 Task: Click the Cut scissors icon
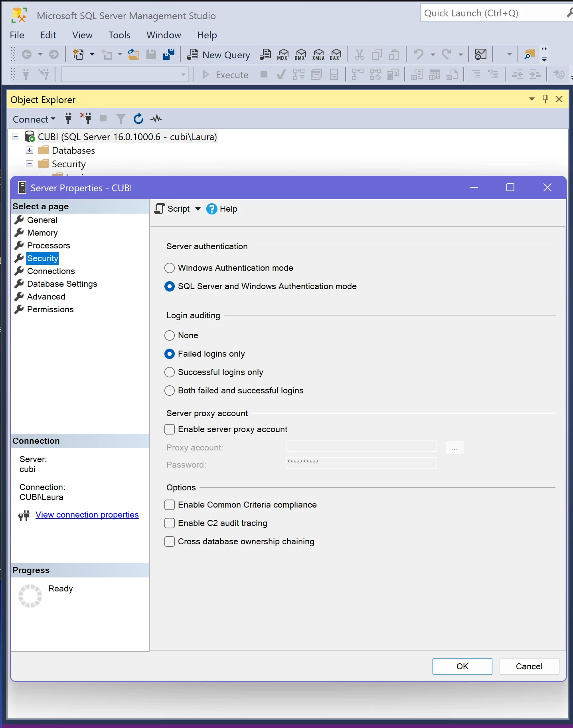coord(360,54)
